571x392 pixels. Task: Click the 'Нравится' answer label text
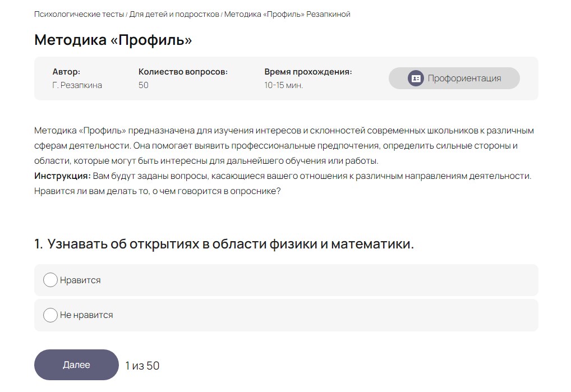click(80, 280)
